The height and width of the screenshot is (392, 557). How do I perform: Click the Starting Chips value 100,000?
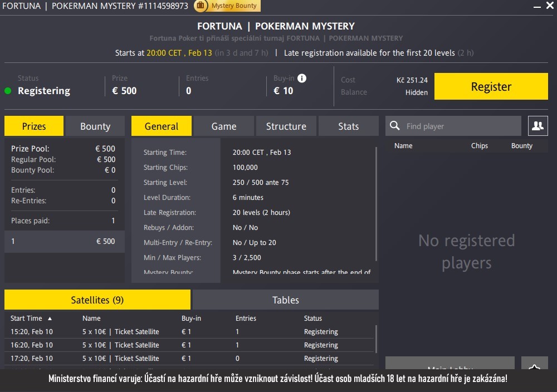[x=245, y=167]
